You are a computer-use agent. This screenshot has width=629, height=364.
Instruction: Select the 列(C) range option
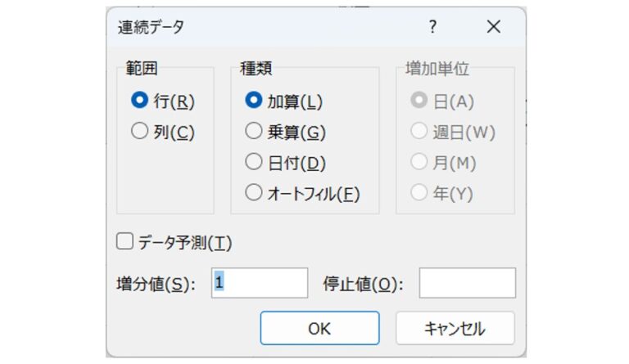click(x=139, y=131)
